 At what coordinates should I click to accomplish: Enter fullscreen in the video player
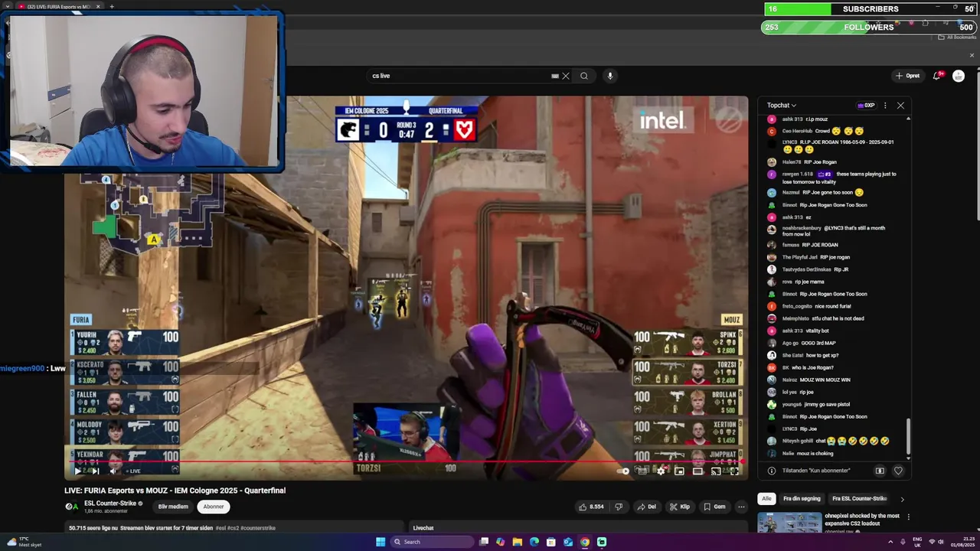[x=734, y=471]
